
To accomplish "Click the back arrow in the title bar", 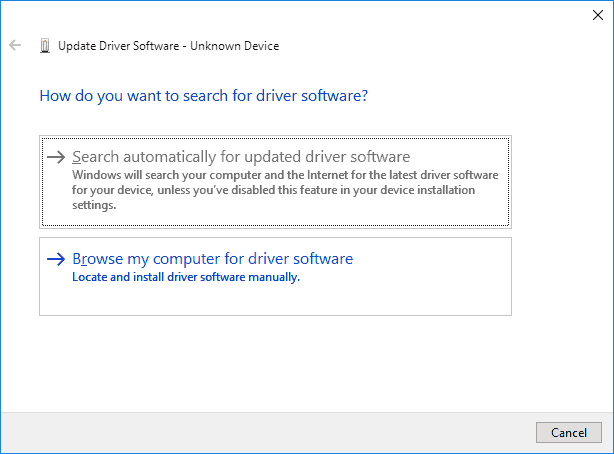I will point(15,46).
